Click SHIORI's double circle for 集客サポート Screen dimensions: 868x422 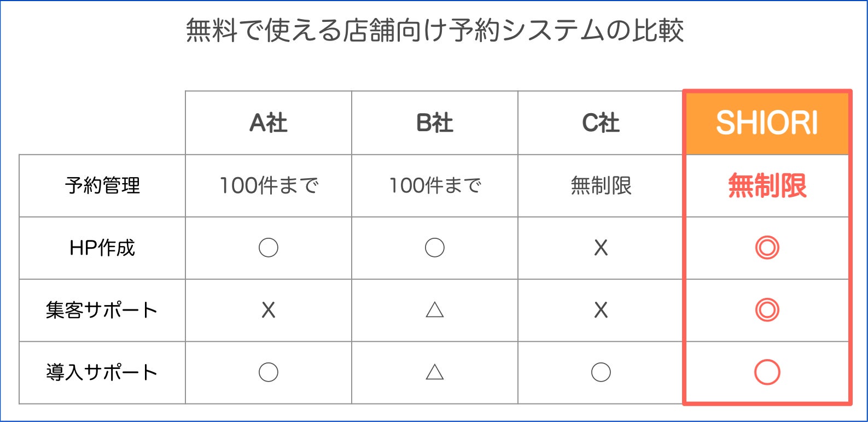[x=767, y=310]
